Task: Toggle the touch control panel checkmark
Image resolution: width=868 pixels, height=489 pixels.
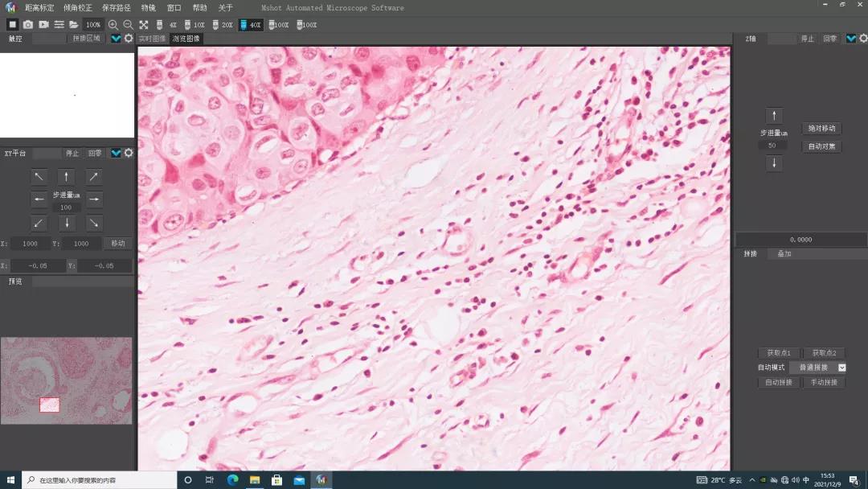Action: pos(116,39)
